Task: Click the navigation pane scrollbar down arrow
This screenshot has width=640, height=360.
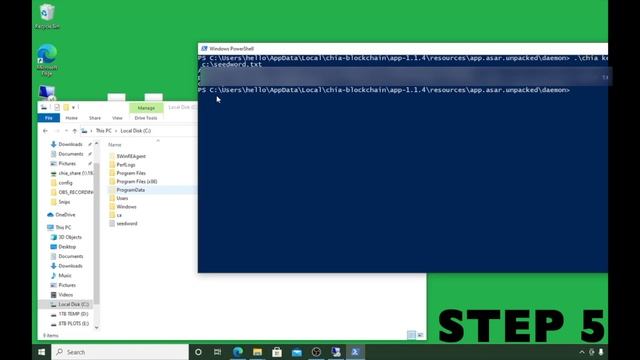Action: coord(97,327)
